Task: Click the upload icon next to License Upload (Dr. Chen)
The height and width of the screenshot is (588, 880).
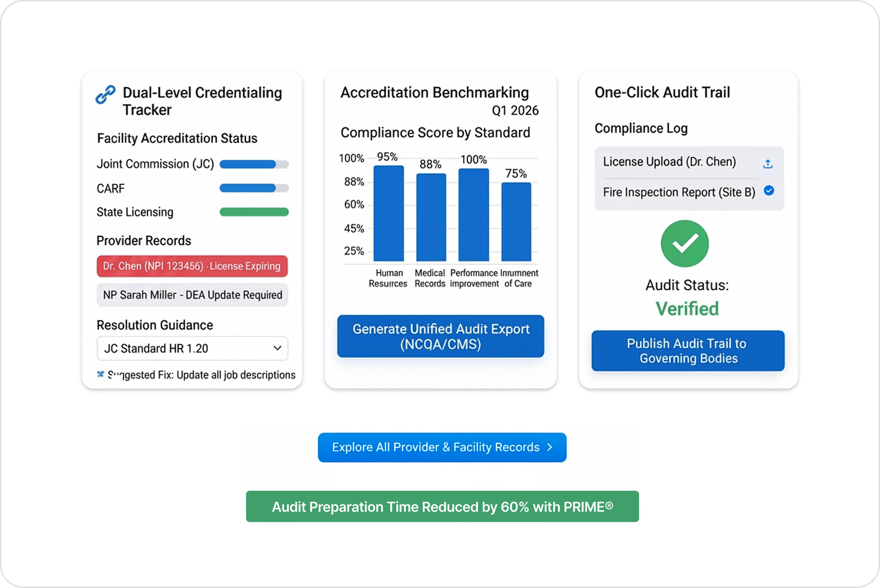Action: pyautogui.click(x=768, y=163)
